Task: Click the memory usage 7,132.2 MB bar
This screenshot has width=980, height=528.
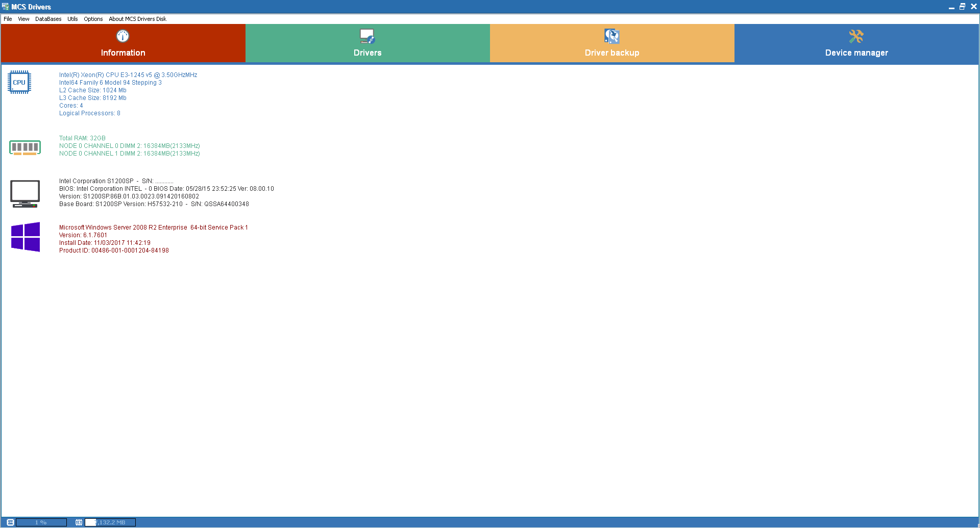Action: click(x=110, y=522)
